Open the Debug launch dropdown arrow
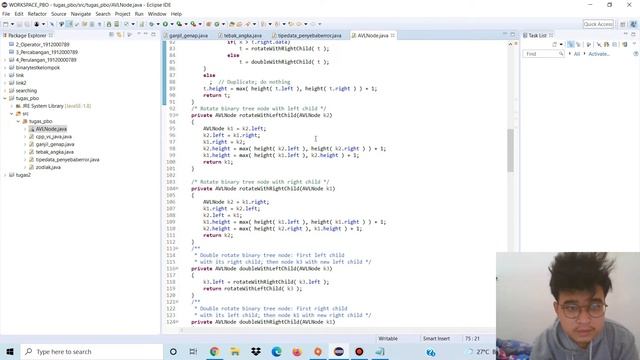 [x=158, y=24]
